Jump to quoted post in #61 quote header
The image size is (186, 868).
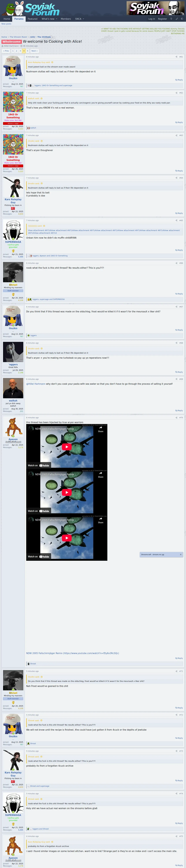[52, 62]
